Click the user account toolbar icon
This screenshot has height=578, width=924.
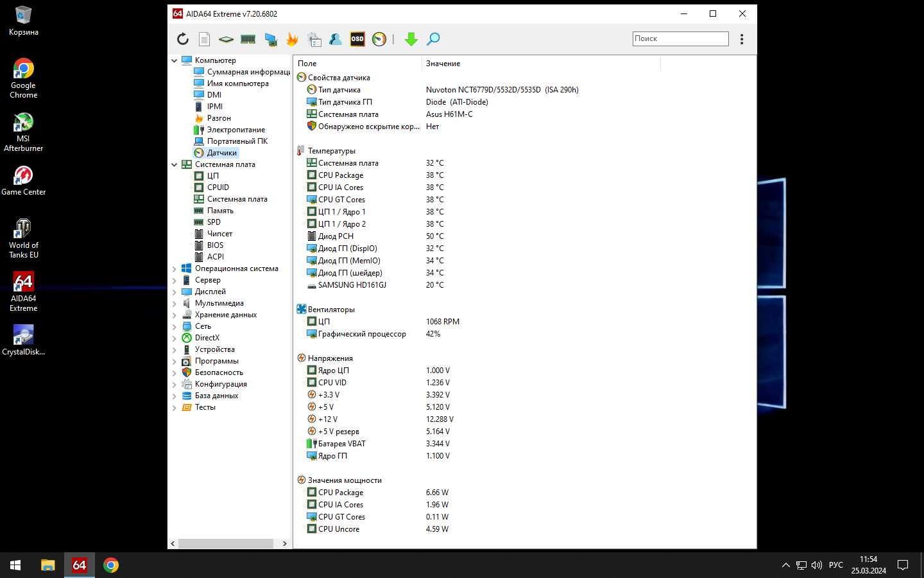[x=335, y=39]
